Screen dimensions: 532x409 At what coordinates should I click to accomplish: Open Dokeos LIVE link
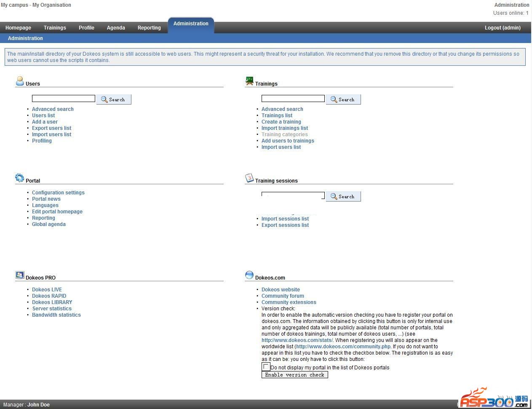47,290
